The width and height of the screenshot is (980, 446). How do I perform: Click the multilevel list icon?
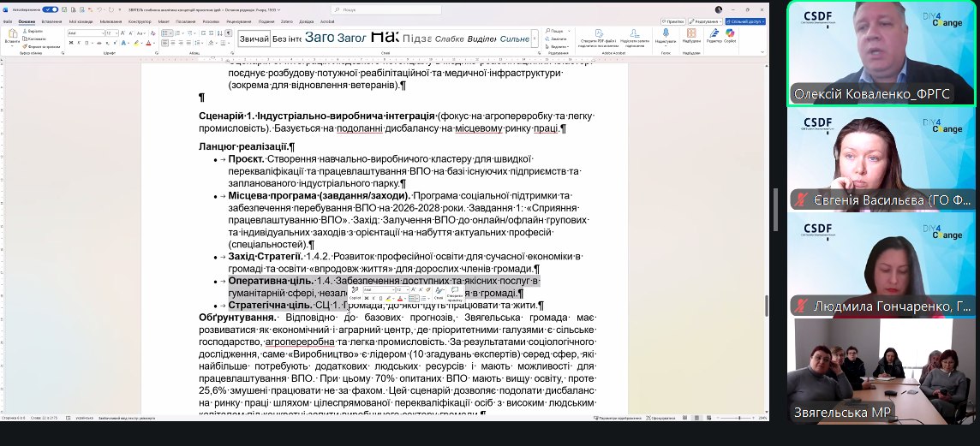tap(189, 33)
